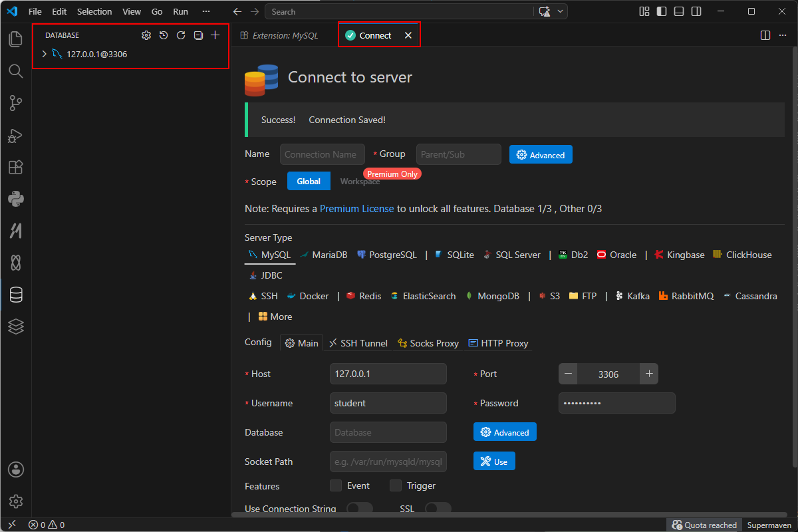Open the stacked layers NoSQL view icon
This screenshot has width=798, height=532.
click(16, 326)
